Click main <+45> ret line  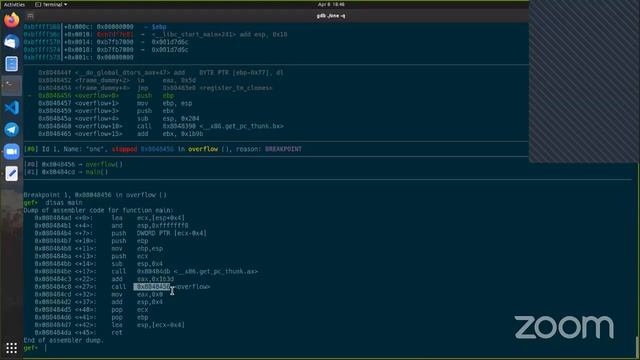pos(78,333)
